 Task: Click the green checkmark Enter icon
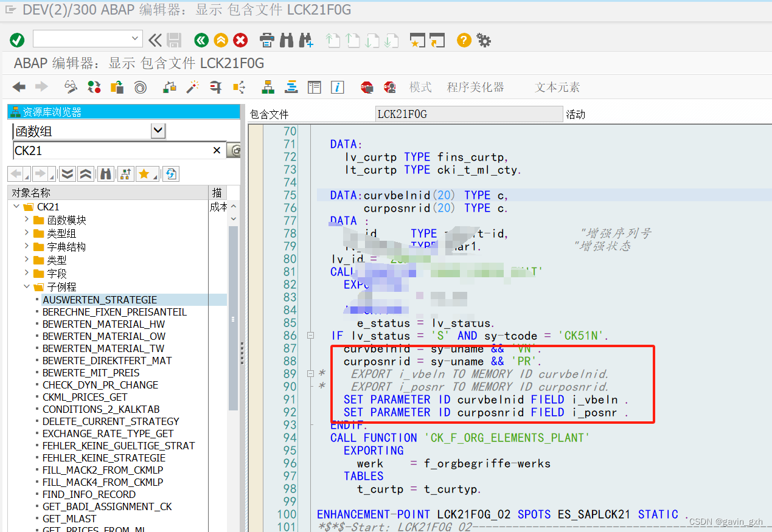17,40
